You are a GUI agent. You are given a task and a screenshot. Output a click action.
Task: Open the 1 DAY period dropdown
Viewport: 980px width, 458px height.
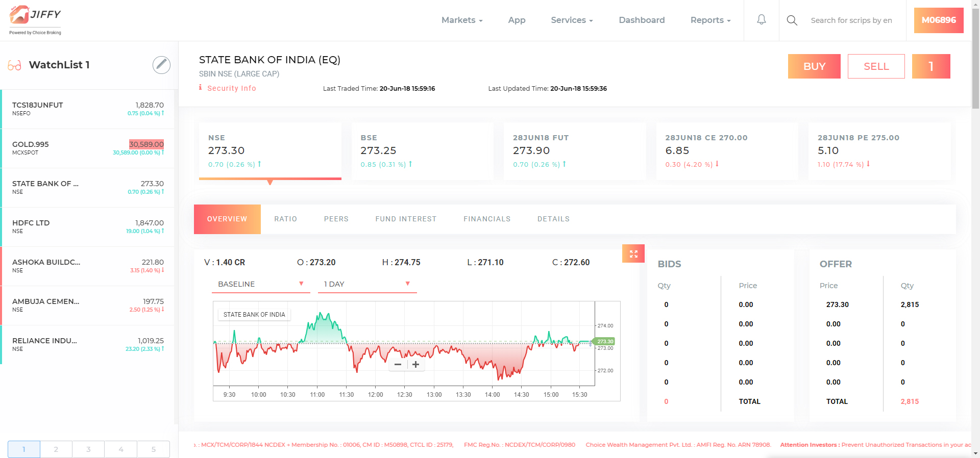pyautogui.click(x=367, y=284)
